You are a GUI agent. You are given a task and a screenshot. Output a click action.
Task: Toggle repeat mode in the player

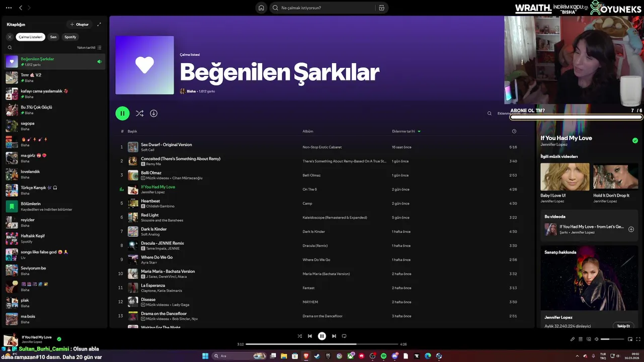[x=344, y=336]
